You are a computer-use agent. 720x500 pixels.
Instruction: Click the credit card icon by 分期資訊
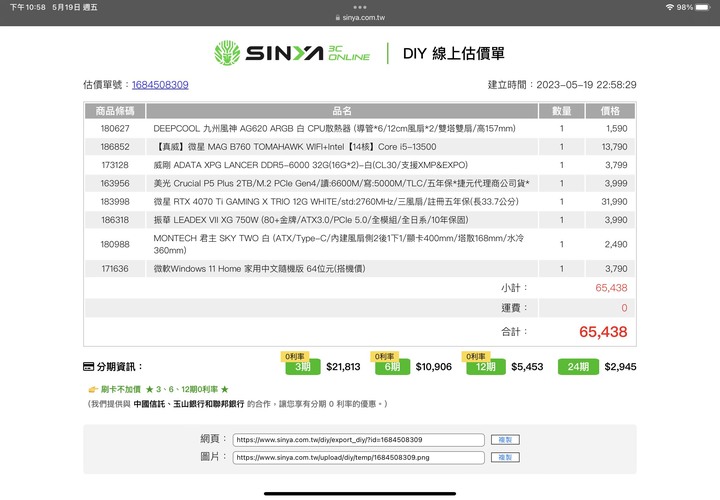tap(88, 366)
